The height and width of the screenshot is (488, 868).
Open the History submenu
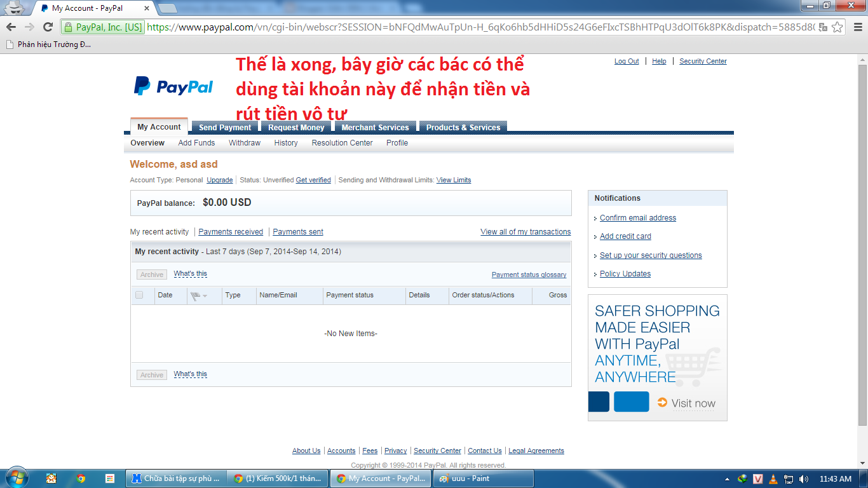click(286, 143)
